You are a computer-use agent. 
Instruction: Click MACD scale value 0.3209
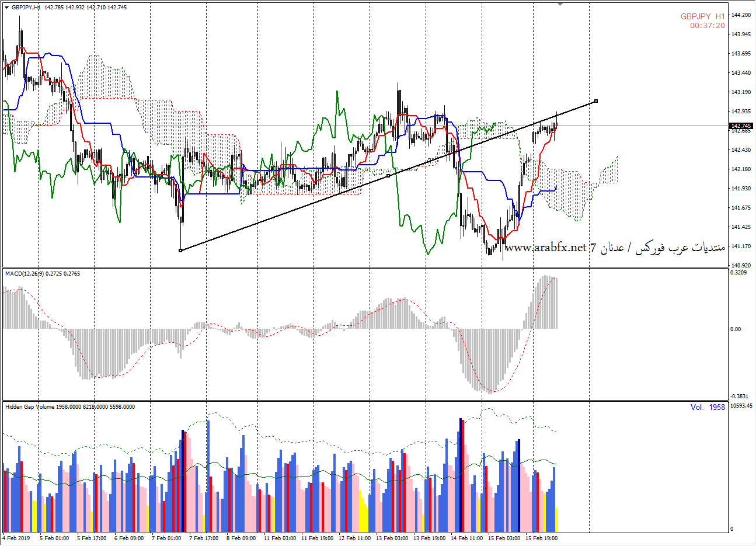pos(739,273)
